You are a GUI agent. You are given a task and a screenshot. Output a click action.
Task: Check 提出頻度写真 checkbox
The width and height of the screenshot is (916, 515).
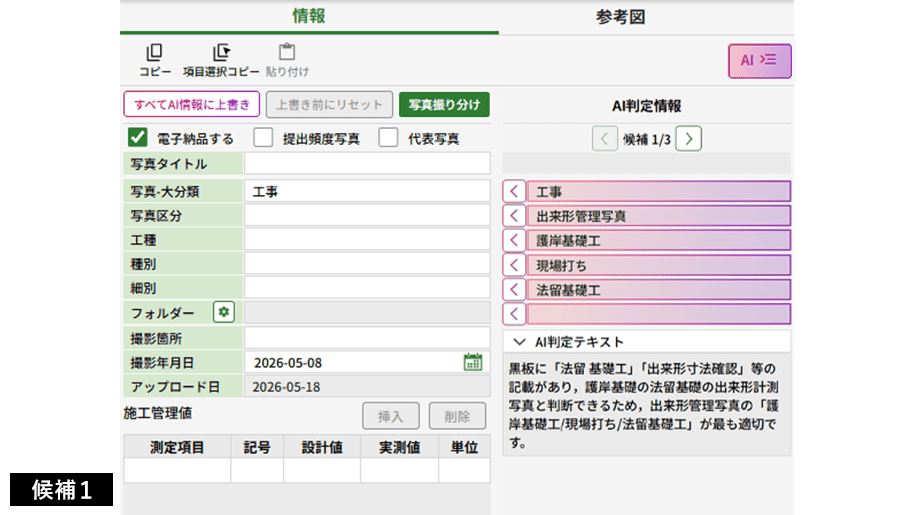click(263, 138)
